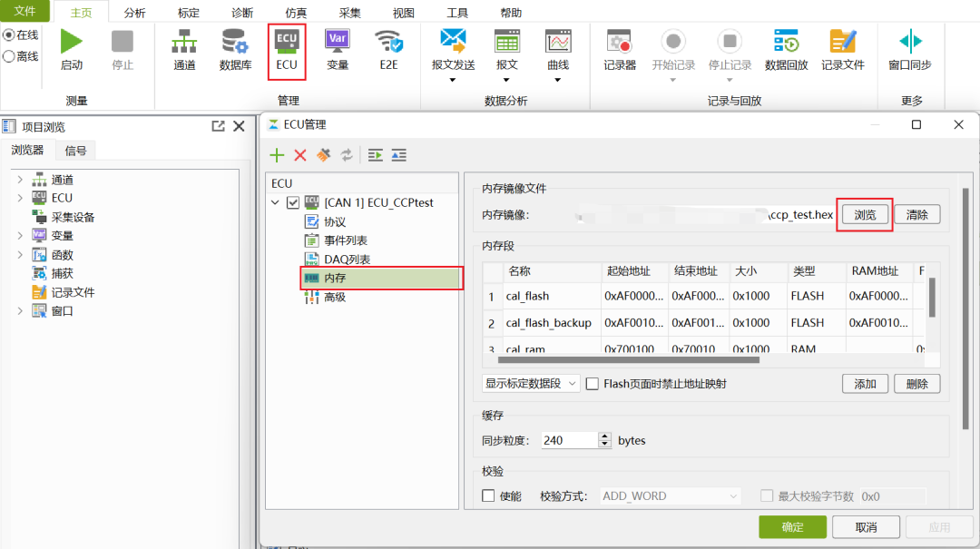Close the 项目浏览 panel
The image size is (980, 549).
point(239,126)
